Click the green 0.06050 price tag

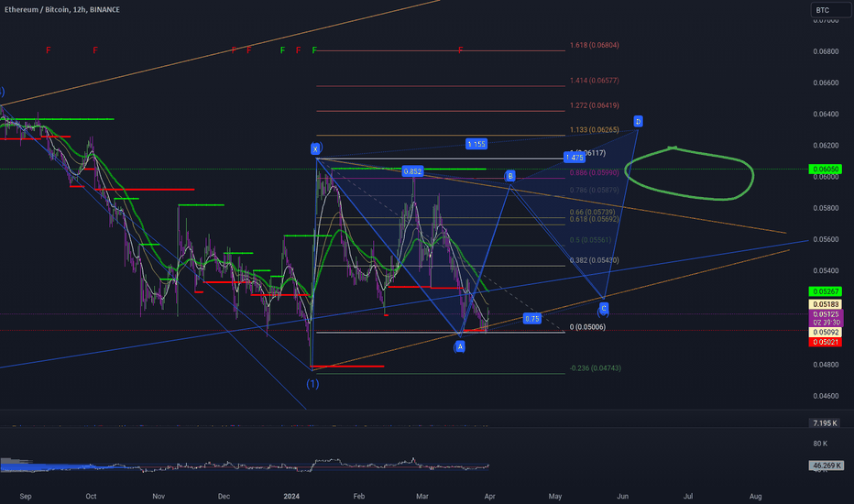[826, 170]
